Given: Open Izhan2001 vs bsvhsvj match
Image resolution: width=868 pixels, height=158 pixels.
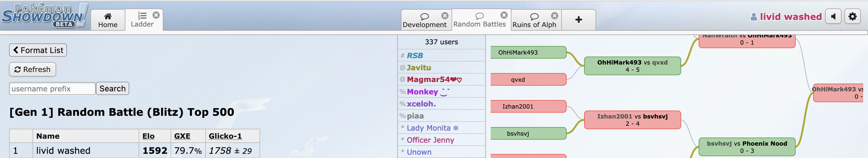Looking at the screenshot, I should [x=633, y=120].
